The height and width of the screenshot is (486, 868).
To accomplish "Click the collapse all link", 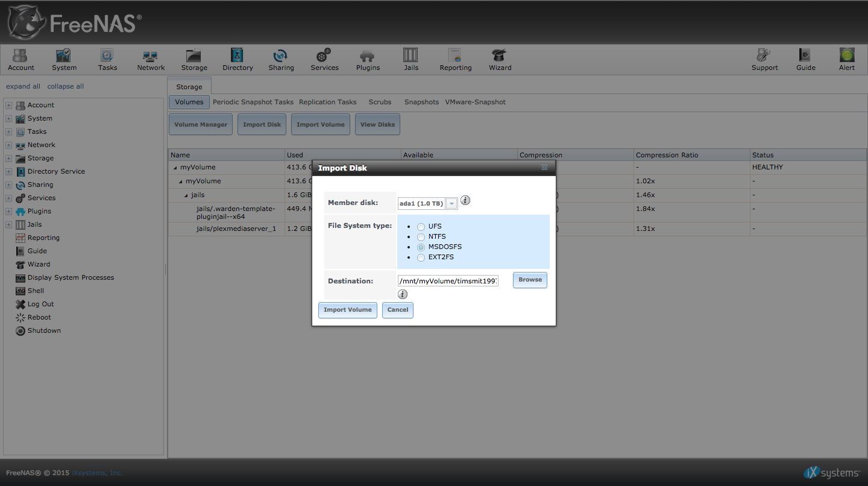I will (x=66, y=86).
